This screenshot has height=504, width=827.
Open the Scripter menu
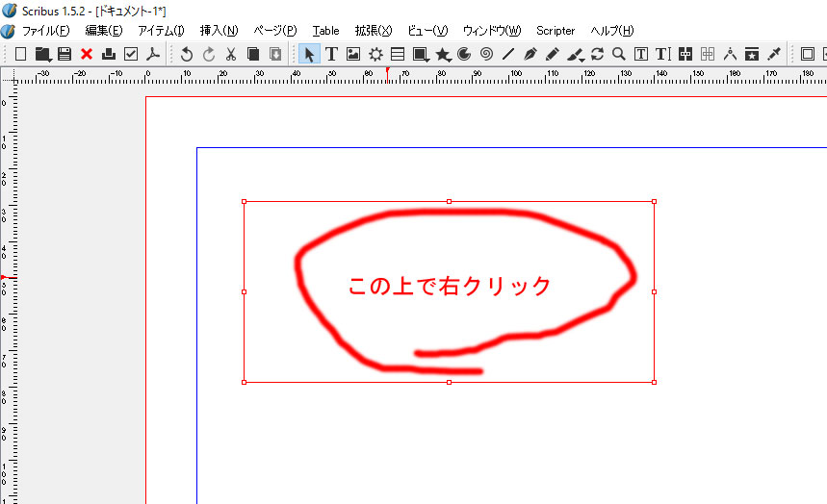click(x=556, y=31)
